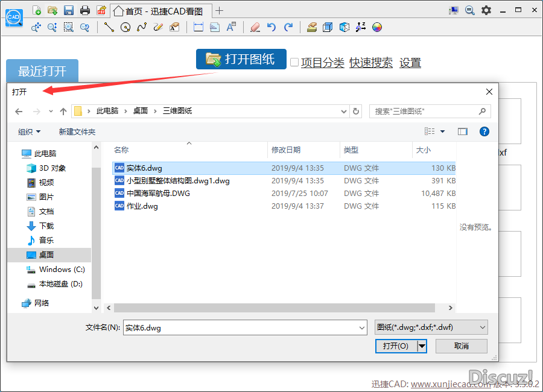This screenshot has height=392, width=543.
Task: Open the 组织 dropdown menu
Action: click(x=30, y=131)
